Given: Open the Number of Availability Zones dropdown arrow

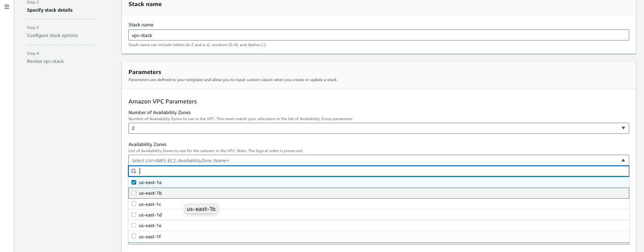Looking at the screenshot, I should pyautogui.click(x=623, y=128).
